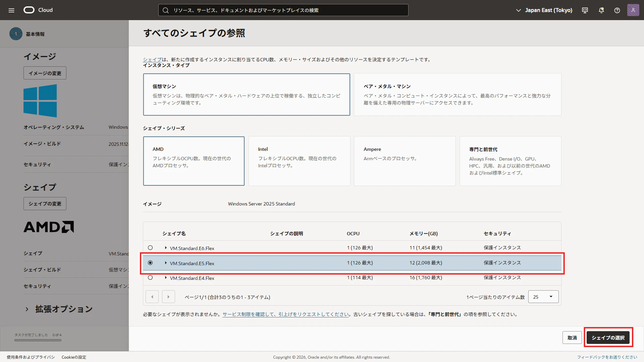Click the VM.Standard.E4.Flex shape name
Image resolution: width=644 pixels, height=362 pixels.
click(192, 278)
